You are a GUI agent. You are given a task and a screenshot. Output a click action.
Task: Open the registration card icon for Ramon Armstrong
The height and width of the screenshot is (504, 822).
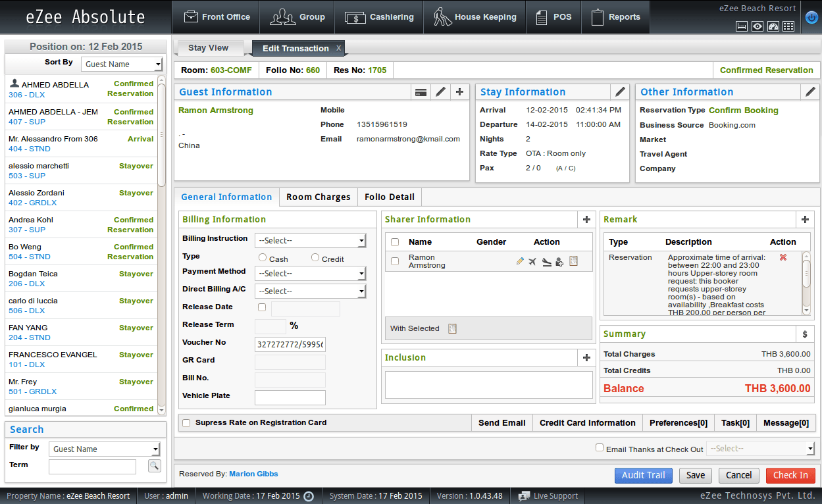point(573,261)
